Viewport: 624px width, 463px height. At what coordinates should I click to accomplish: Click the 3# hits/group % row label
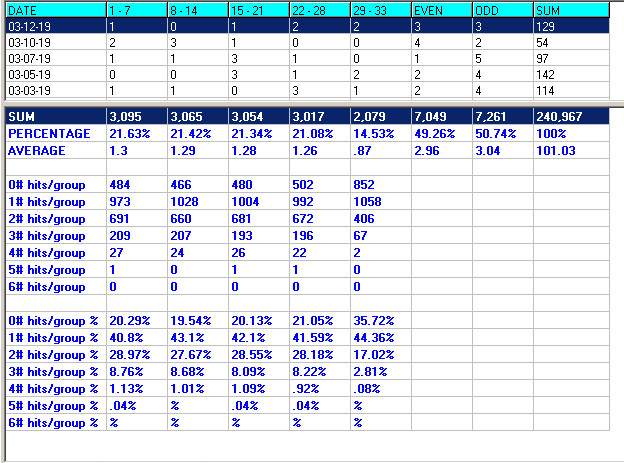point(53,372)
